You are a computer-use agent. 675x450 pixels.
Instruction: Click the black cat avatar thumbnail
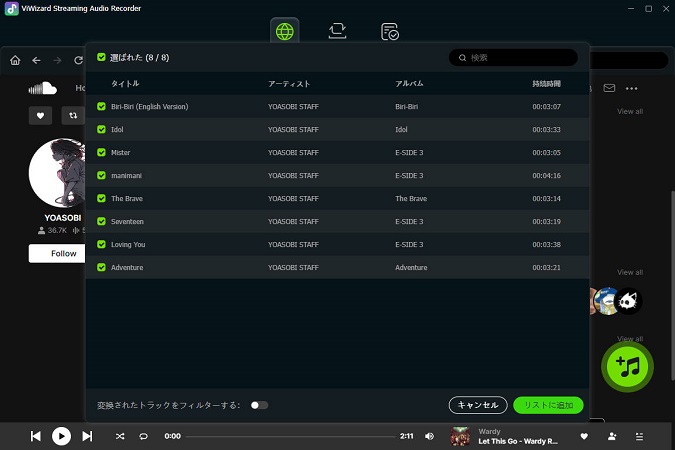pyautogui.click(x=628, y=301)
